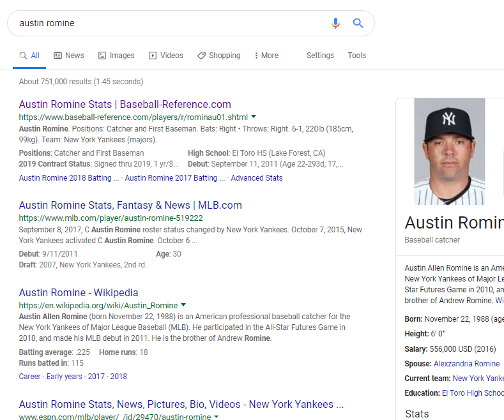Image resolution: width=504 pixels, height=420 pixels.
Task: Open the El Toro High School education link
Action: pyautogui.click(x=473, y=393)
